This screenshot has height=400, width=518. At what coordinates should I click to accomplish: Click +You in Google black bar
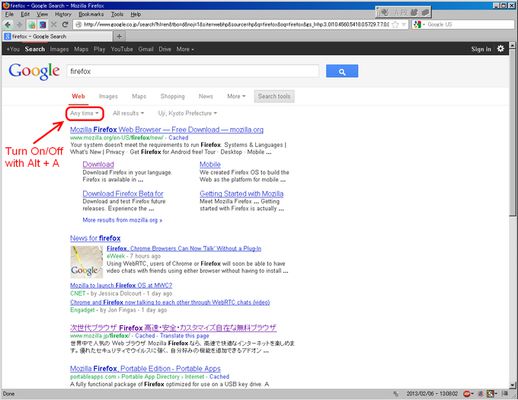pyautogui.click(x=13, y=49)
